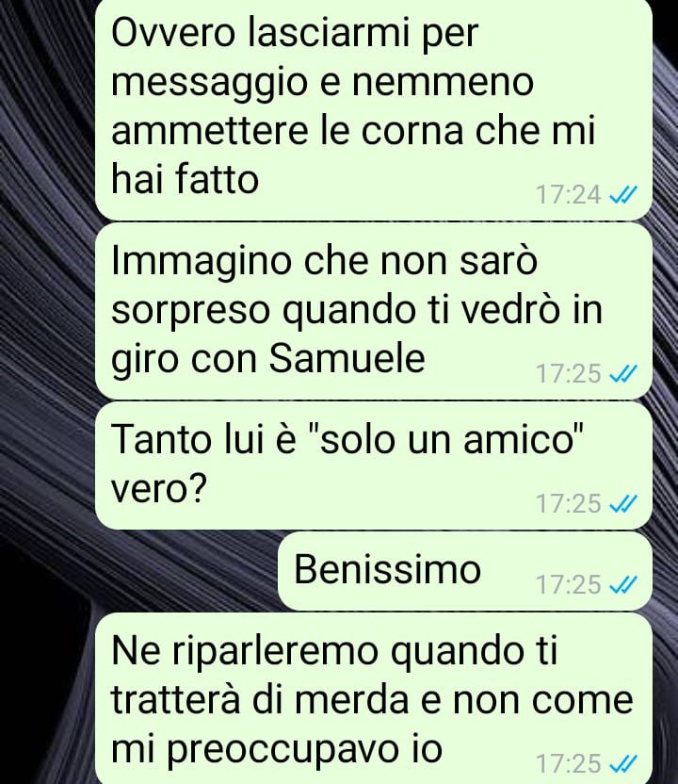Tap the 17:25 timestamp after "mi preoccupavo io"

point(568,763)
